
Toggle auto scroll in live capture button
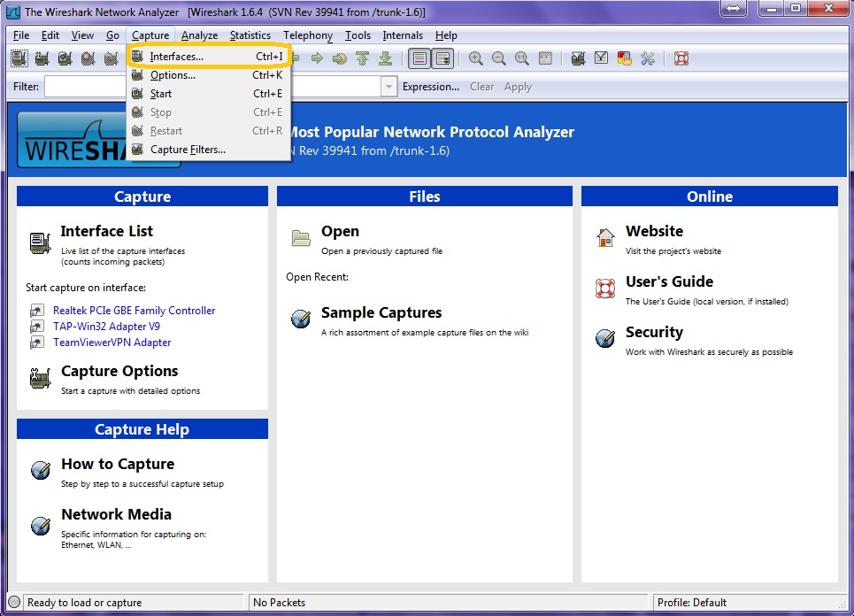click(x=442, y=59)
